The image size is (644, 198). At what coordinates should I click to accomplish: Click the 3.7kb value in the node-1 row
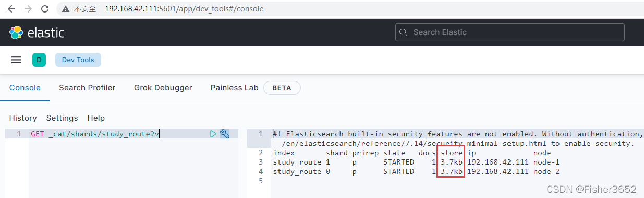[x=451, y=162]
